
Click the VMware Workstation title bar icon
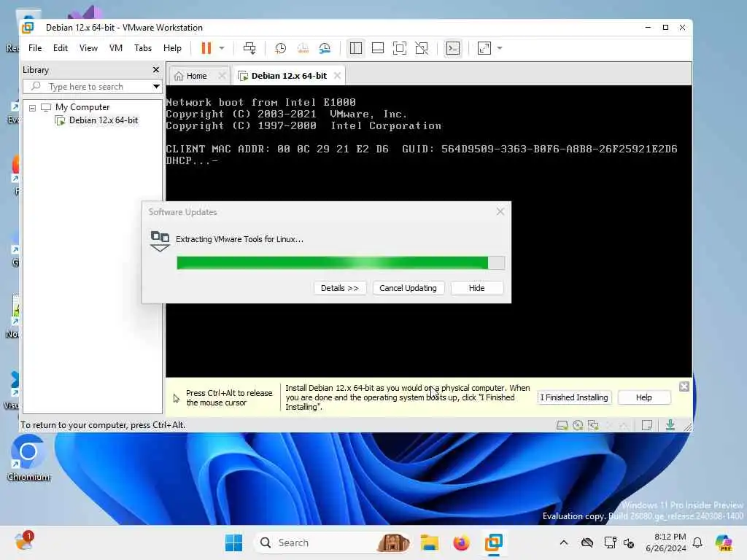[28, 28]
